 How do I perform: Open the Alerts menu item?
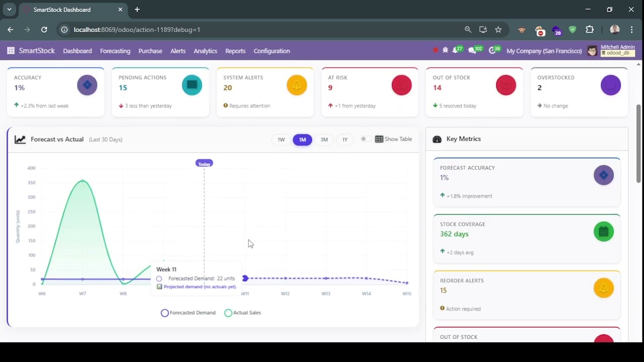coord(178,51)
